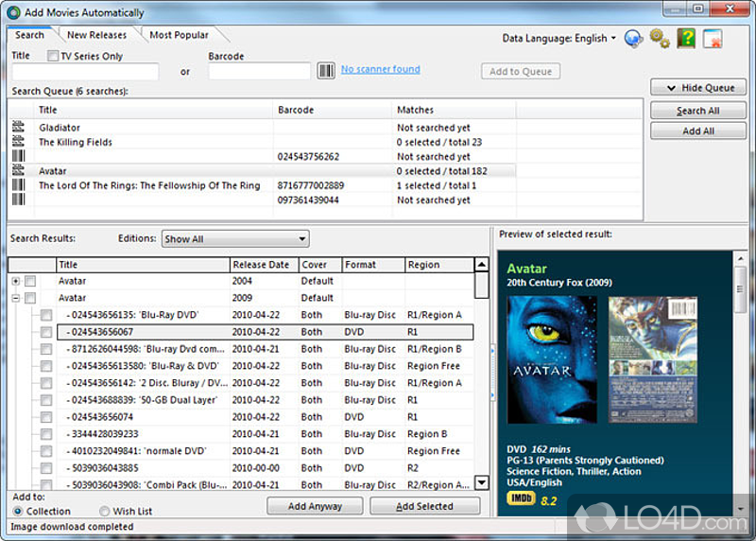
Task: Sort queue by Barcode column header
Action: (333, 110)
